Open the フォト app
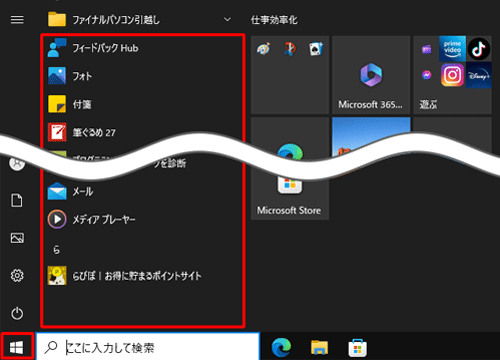The image size is (500, 360). pyautogui.click(x=143, y=76)
